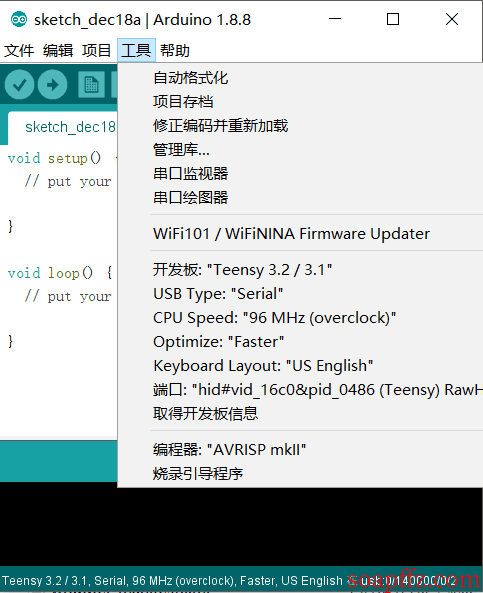Select 取得开发板信息 menu entry
The image size is (483, 593).
click(300, 413)
